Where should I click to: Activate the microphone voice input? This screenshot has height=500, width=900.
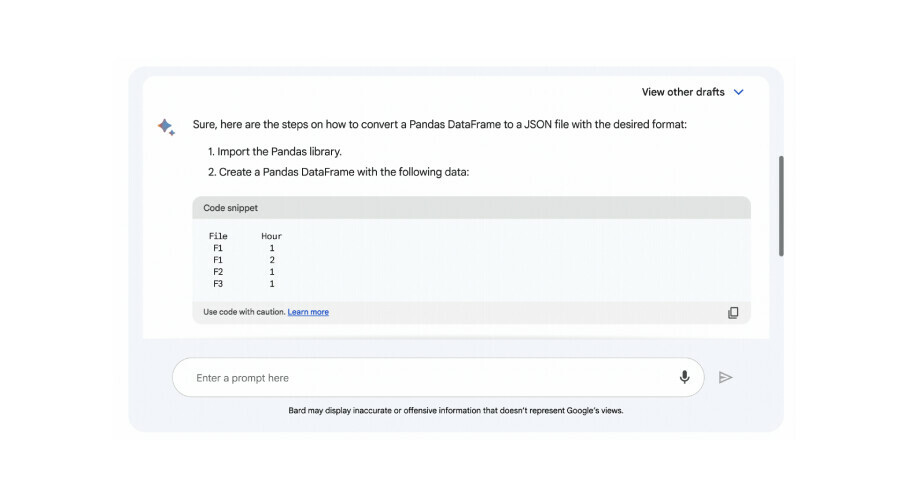[x=685, y=377]
